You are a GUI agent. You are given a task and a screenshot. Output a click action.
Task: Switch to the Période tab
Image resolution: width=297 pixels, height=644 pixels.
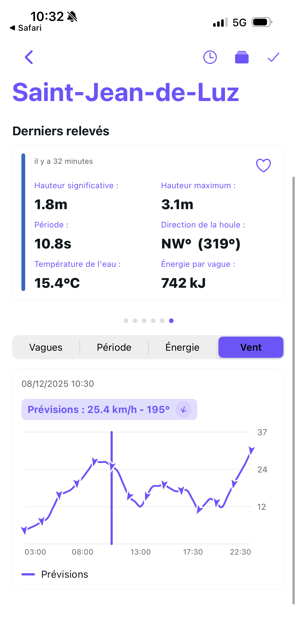[114, 347]
